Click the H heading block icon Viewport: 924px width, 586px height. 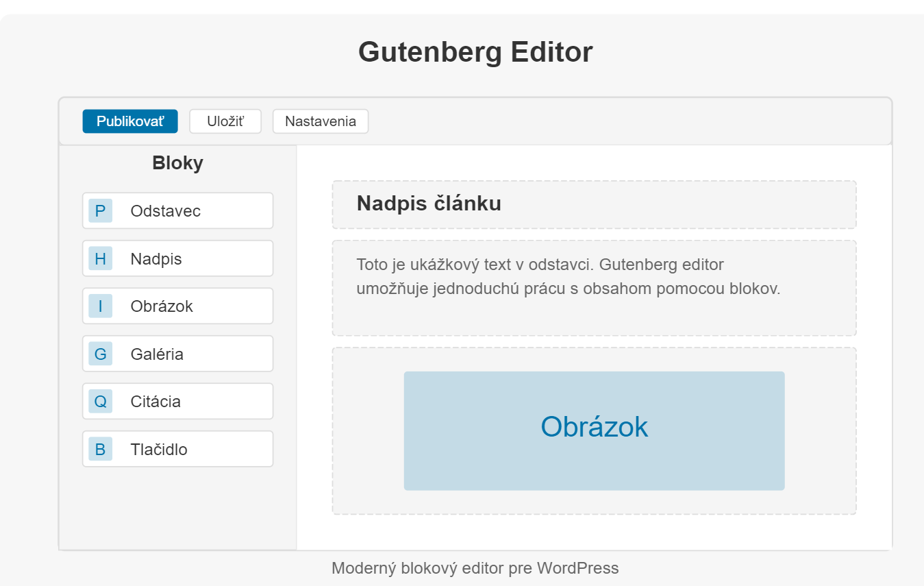click(100, 258)
